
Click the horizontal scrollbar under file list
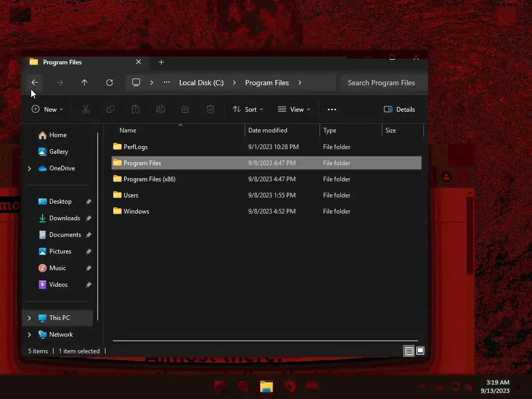click(x=265, y=340)
